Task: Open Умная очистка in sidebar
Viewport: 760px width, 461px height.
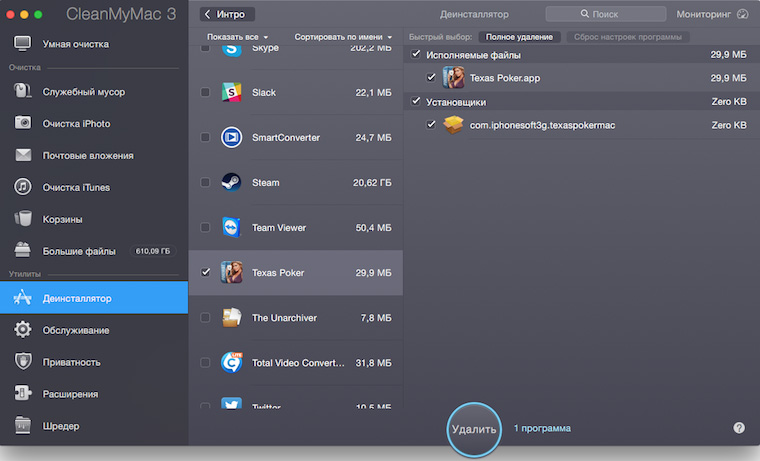Action: (94, 44)
